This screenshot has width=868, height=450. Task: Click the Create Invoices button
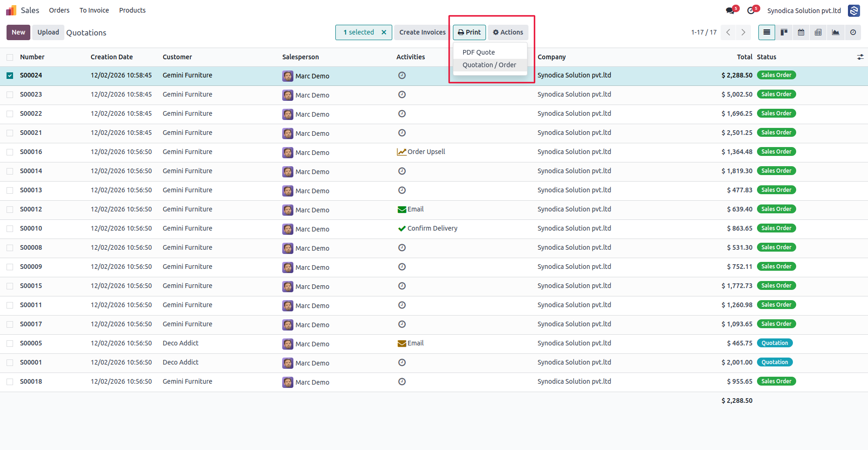point(423,32)
